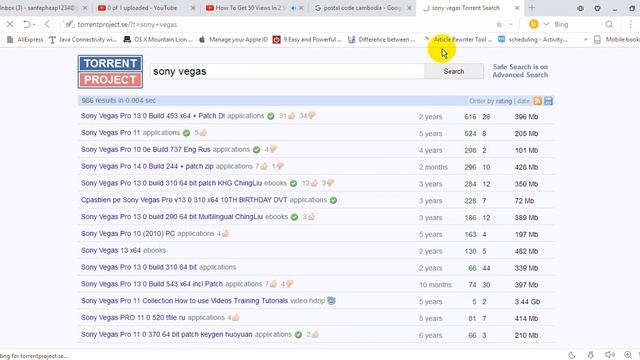Open address bar dropdown arrow next to star

point(510,24)
